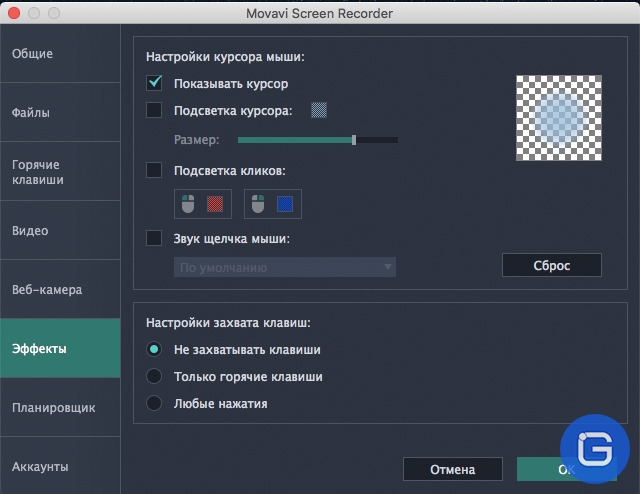Enable Звук щелчка мыши checkbox
Screen dimensions: 640x494
pos(154,238)
